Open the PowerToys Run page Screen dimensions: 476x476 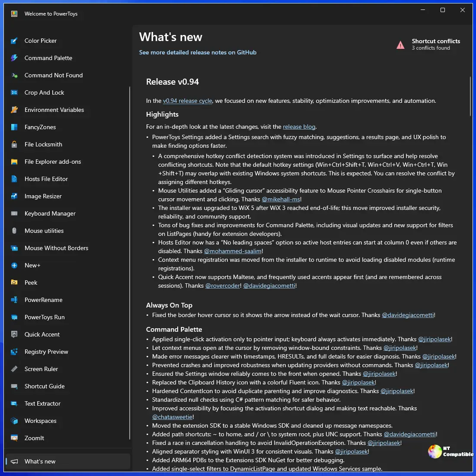coord(45,317)
